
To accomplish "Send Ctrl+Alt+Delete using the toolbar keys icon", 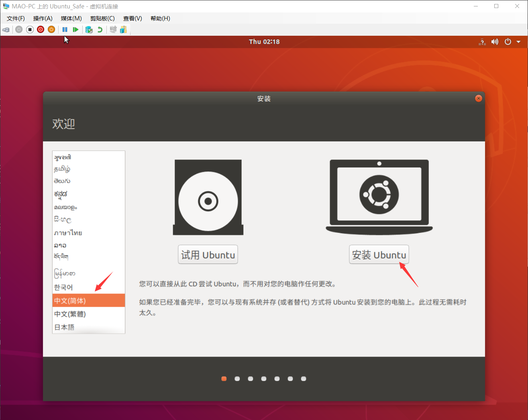I will click(6, 30).
